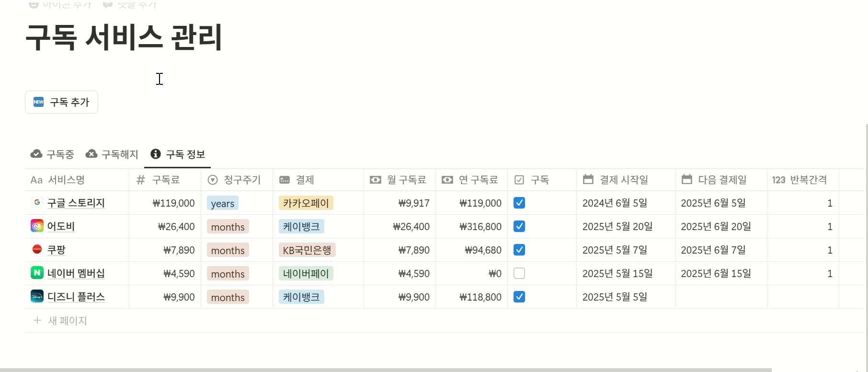Open the 쿠팡 page

[57, 250]
